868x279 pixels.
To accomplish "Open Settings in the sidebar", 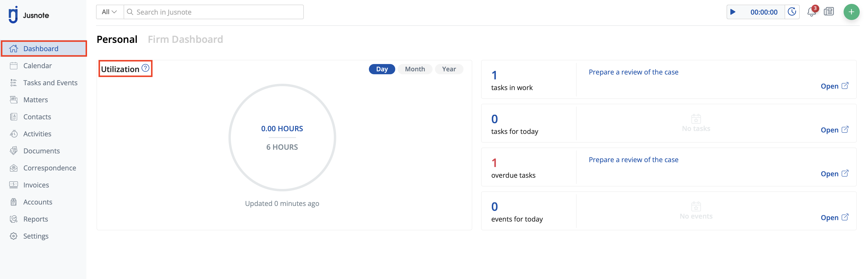I will pos(43,236).
